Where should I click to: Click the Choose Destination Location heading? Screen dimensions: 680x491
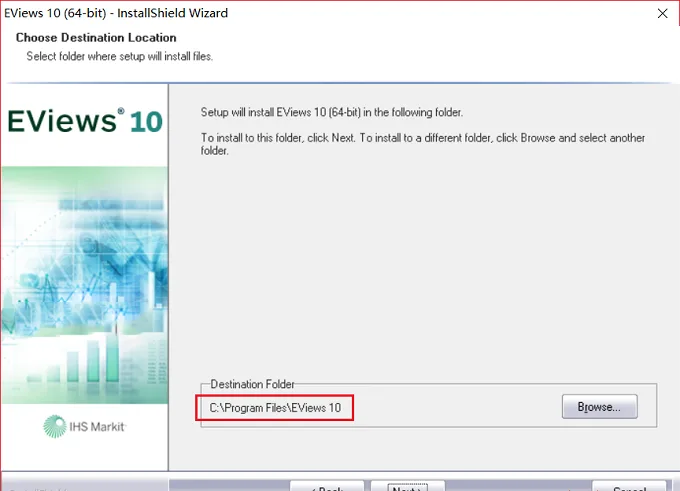(x=96, y=38)
